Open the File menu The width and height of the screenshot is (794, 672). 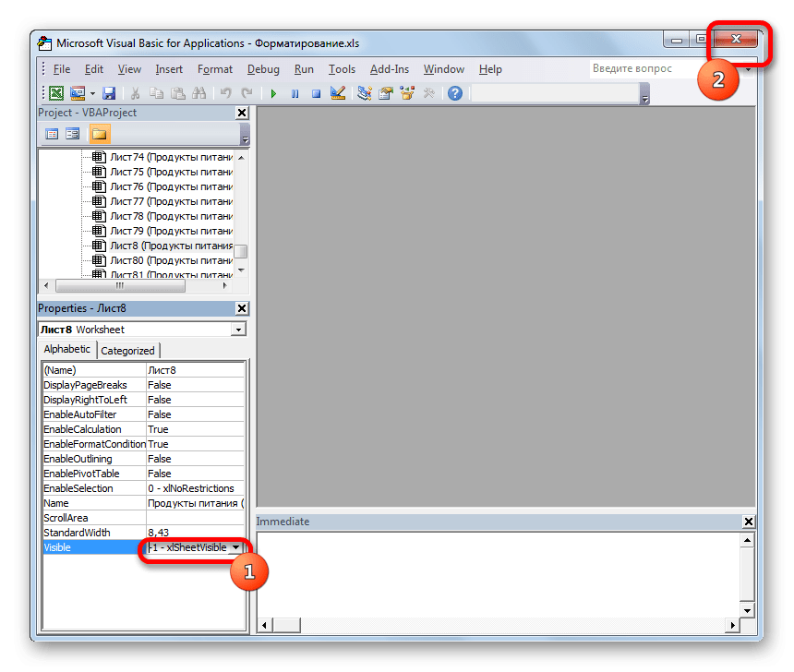click(x=62, y=69)
